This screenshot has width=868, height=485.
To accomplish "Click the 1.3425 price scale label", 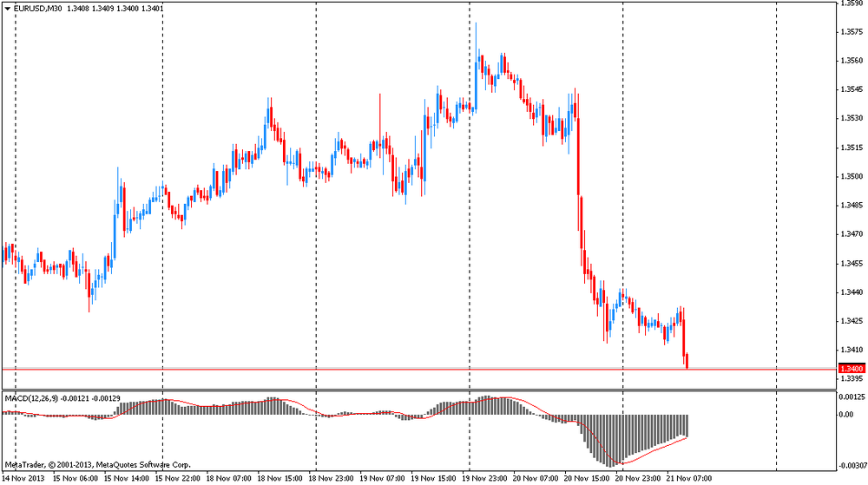I will [x=852, y=321].
